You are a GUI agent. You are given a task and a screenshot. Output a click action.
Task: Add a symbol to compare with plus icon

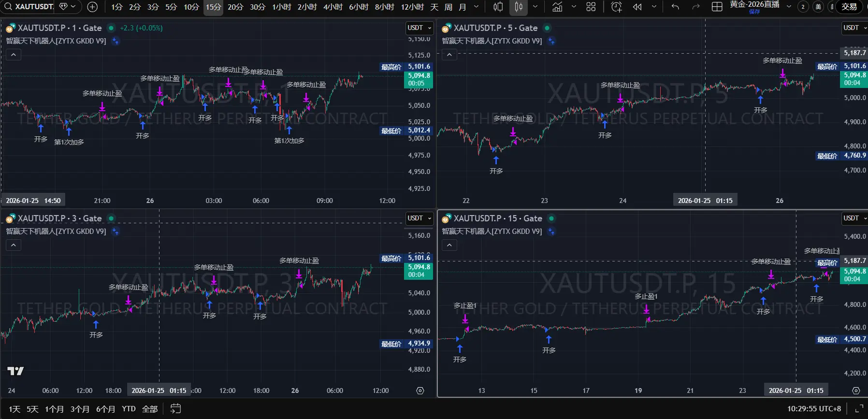pos(92,7)
